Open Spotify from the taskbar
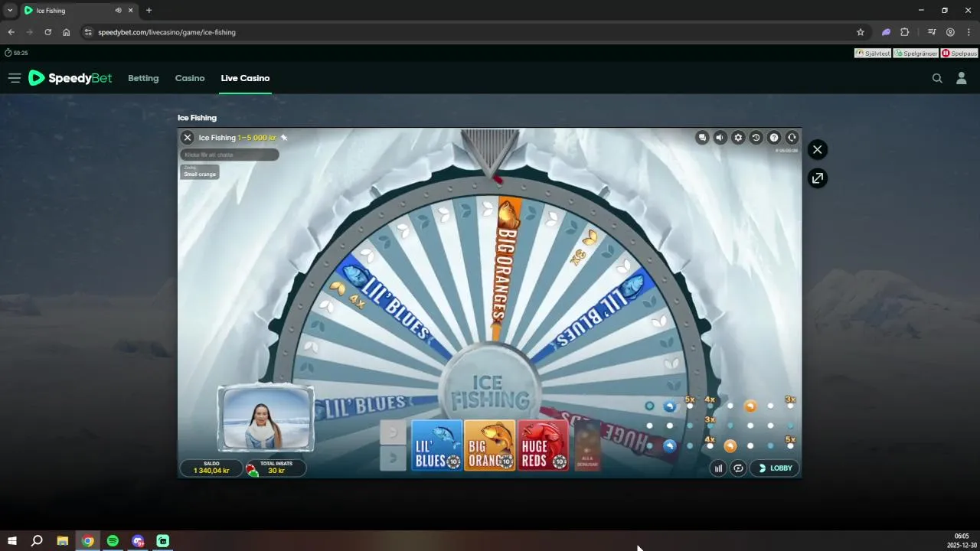The width and height of the screenshot is (980, 551). [113, 541]
